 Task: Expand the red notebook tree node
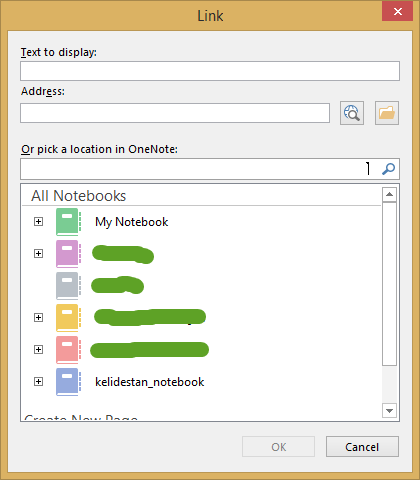39,350
